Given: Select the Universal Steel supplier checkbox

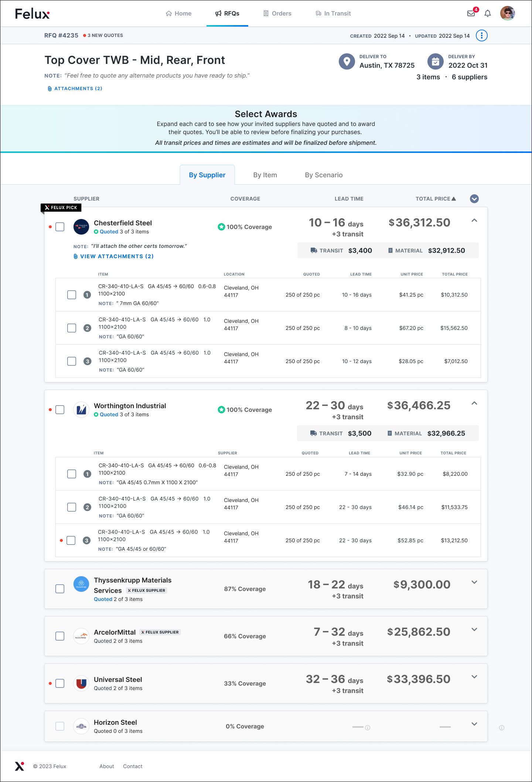Looking at the screenshot, I should coord(60,683).
